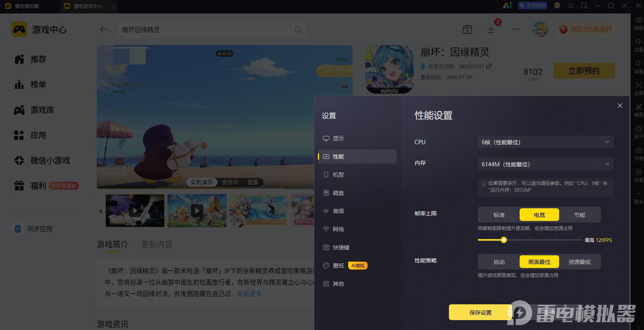The image size is (644, 330).
Task: Set frame rate limit to 节能
Action: coord(580,215)
